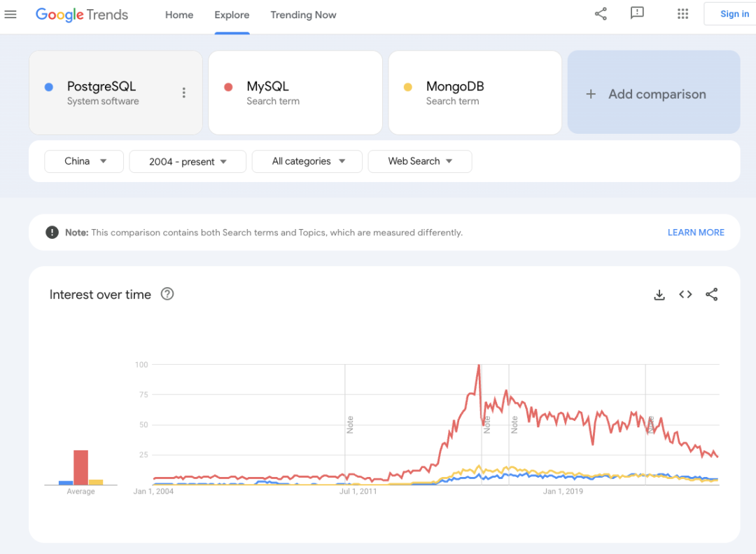Screen dimensions: 756x554
Task: Click the share icon in header
Action: 601,14
